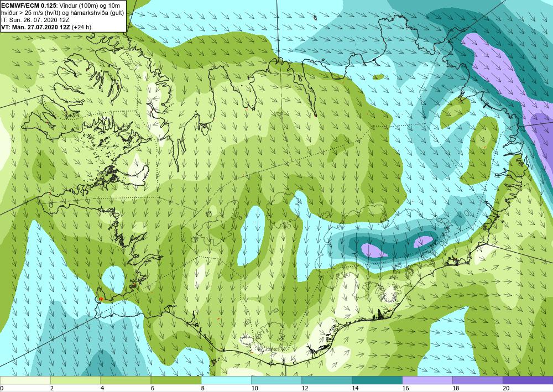Click the "(+24 h)" forecast offset text
This screenshot has width=553, height=392.
click(x=81, y=27)
